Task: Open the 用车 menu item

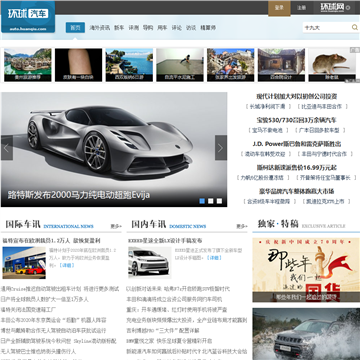Action: click(162, 28)
